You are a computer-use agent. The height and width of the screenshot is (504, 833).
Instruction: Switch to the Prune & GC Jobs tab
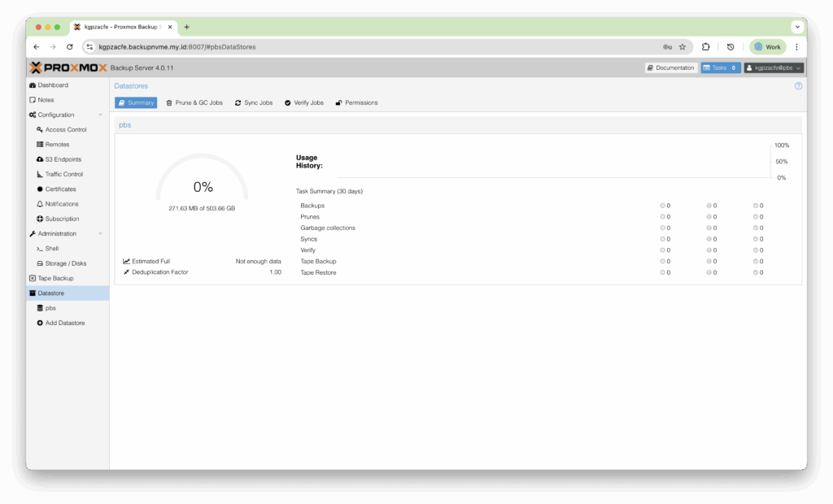(194, 103)
